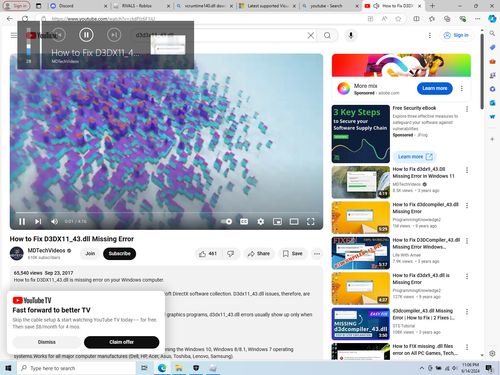Open Edge sidebar search icon
500x375 pixels.
coord(492,33)
